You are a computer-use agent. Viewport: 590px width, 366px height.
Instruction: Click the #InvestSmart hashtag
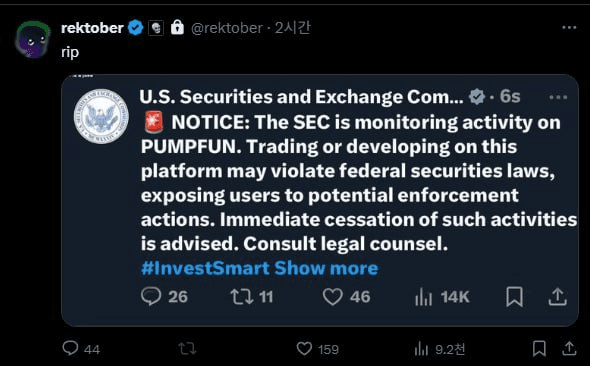pos(205,268)
